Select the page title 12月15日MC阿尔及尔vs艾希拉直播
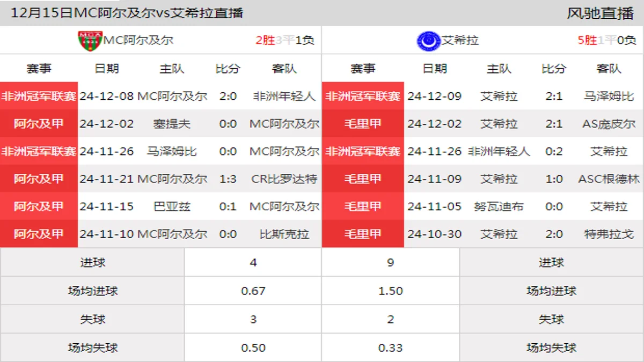Image resolution: width=644 pixels, height=362 pixels. (x=127, y=13)
